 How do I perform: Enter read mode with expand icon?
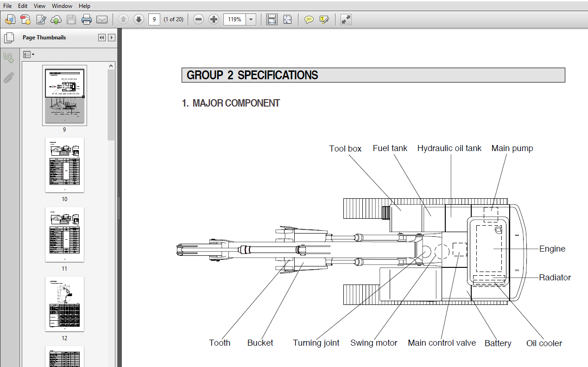[x=346, y=19]
